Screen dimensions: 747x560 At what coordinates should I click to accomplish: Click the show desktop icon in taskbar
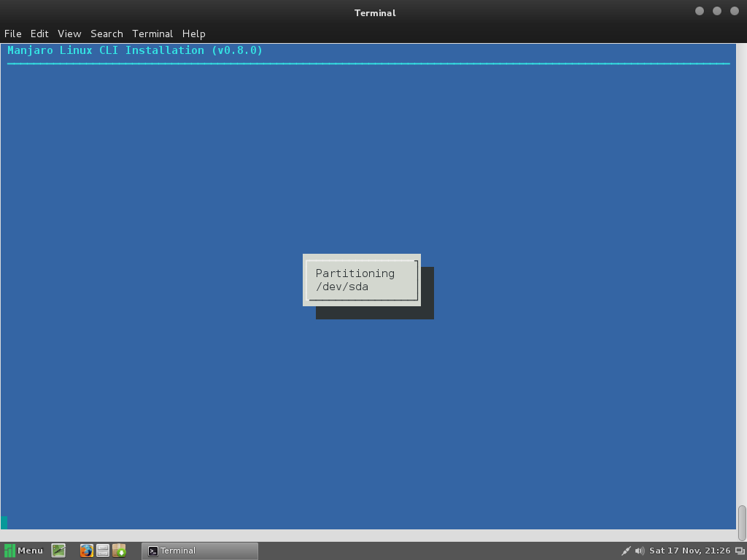coord(58,551)
